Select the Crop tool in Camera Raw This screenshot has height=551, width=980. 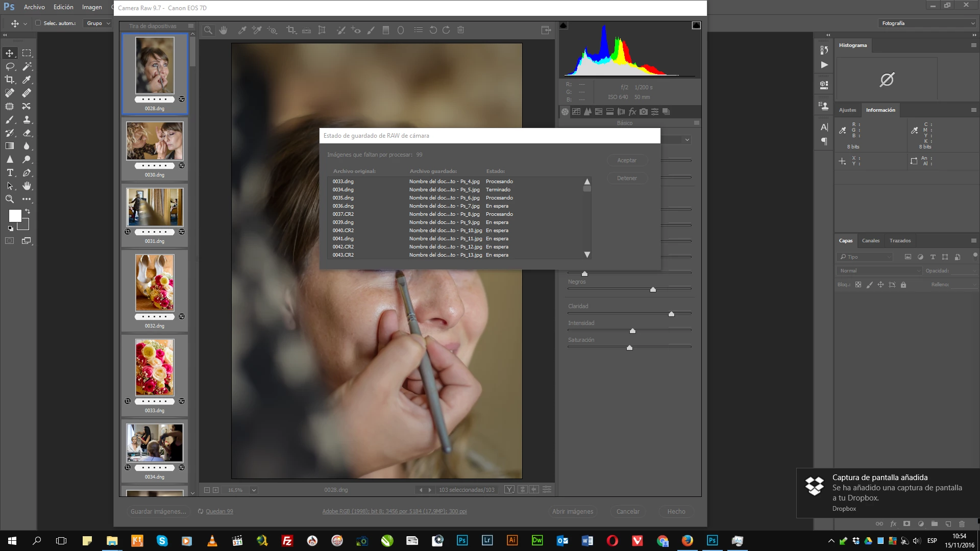[x=291, y=30]
